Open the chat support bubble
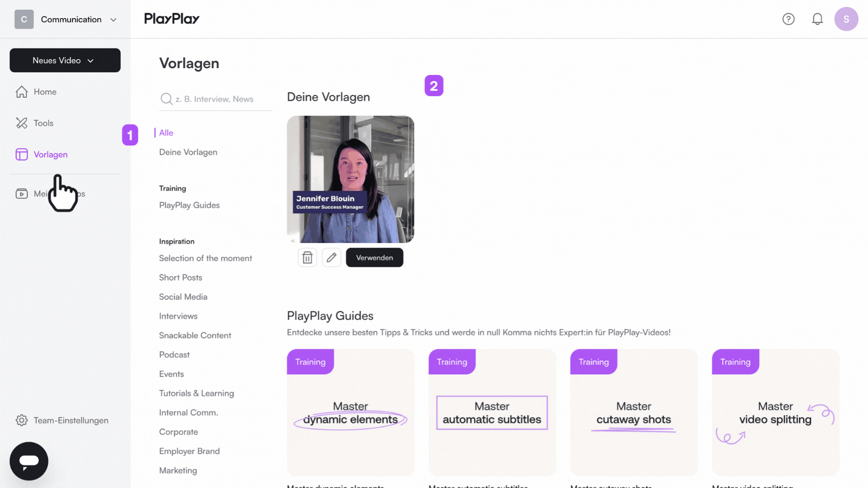868x488 pixels. tap(29, 461)
